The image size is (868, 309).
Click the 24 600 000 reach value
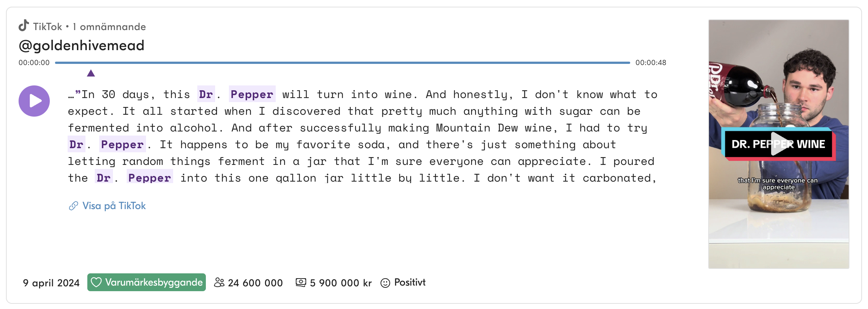click(x=255, y=283)
